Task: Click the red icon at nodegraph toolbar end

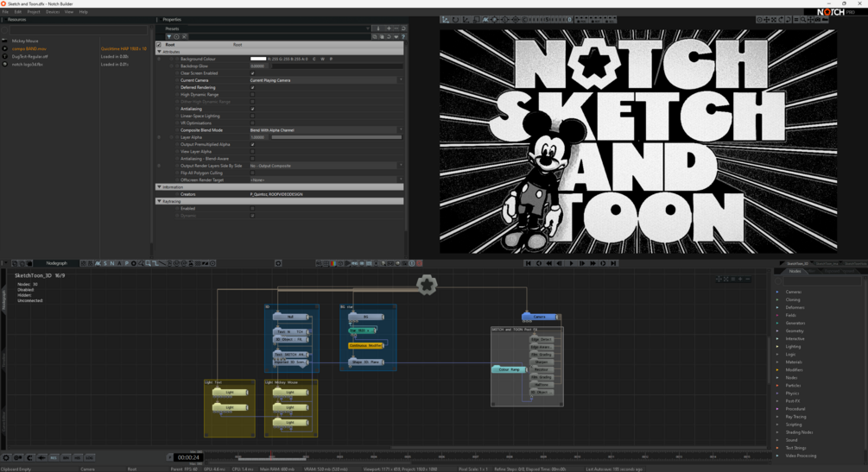Action: 419,263
